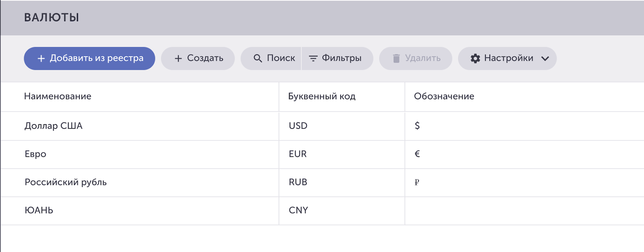Sort by Буквенный код column header

(322, 96)
